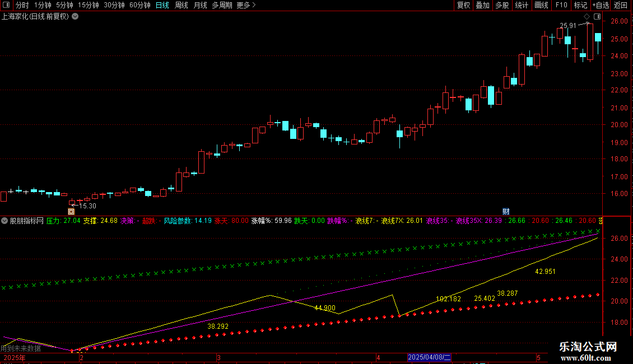Click the 2025年 label on the time axis
This screenshot has width=633, height=364.
(x=15, y=357)
